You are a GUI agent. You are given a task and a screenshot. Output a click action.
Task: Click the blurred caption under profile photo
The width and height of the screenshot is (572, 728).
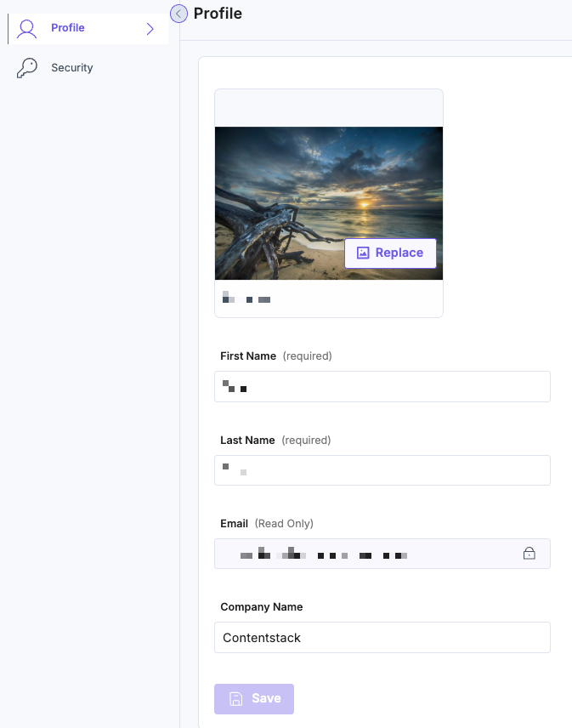(246, 298)
